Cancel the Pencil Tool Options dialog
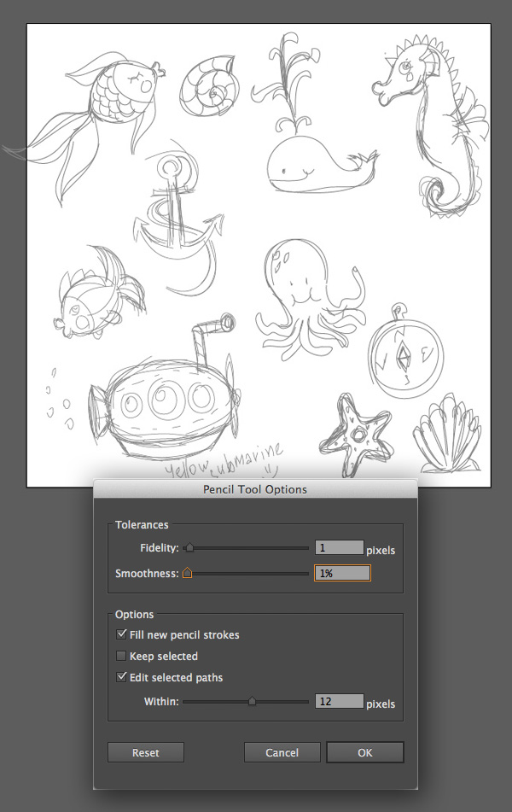Viewport: 512px width, 812px height. pyautogui.click(x=282, y=752)
